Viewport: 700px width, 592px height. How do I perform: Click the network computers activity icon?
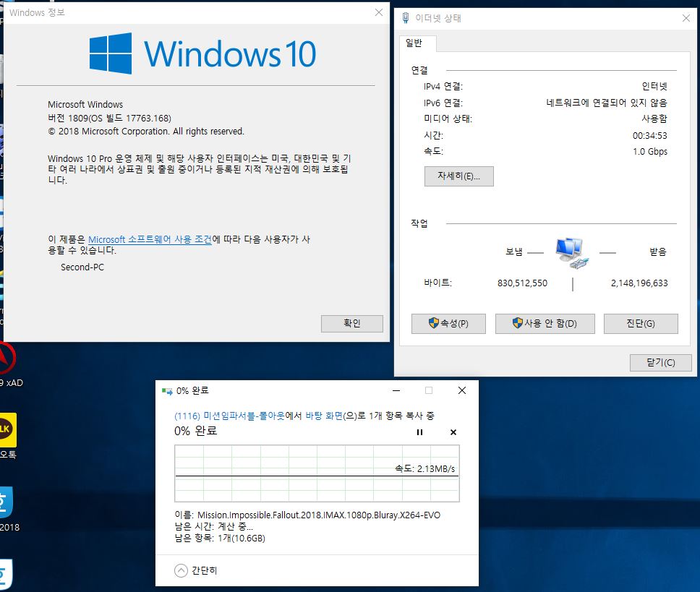click(572, 253)
